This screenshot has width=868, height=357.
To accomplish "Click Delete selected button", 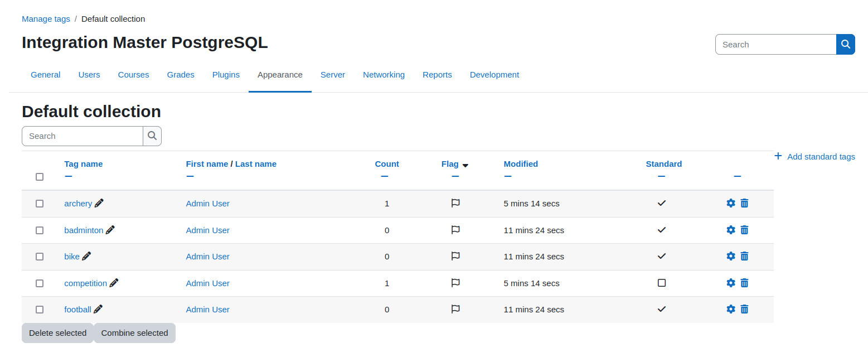I will (x=57, y=333).
